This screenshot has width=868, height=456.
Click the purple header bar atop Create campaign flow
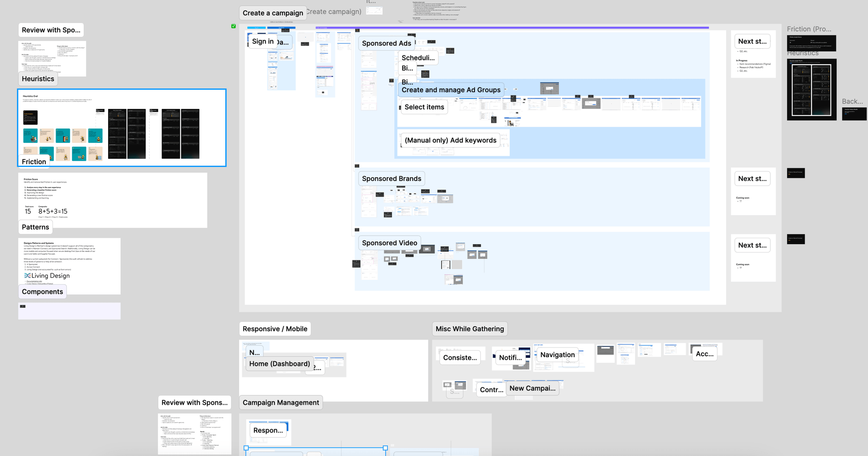pyautogui.click(x=512, y=28)
